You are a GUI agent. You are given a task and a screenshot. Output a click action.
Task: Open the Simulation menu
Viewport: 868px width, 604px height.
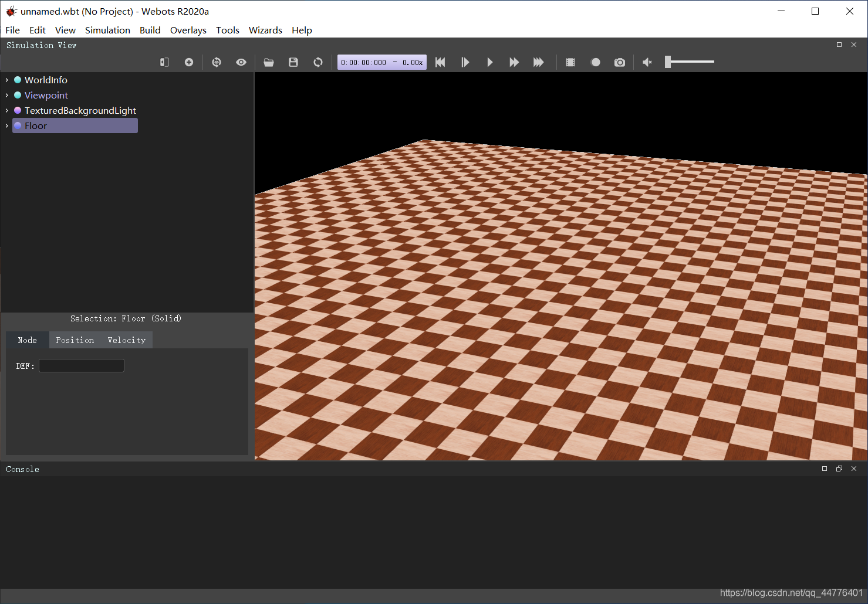tap(107, 30)
